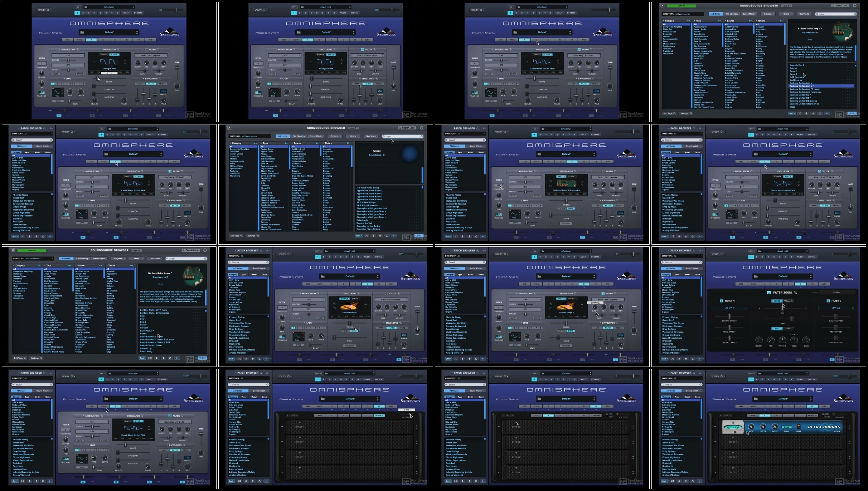
Task: Click the Mix slider's left arrow in Filter Zoom
Action: (x=759, y=308)
